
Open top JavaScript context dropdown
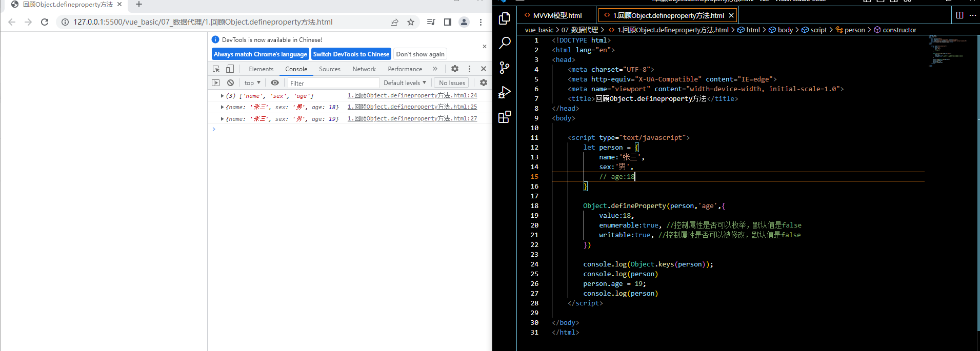pos(252,82)
